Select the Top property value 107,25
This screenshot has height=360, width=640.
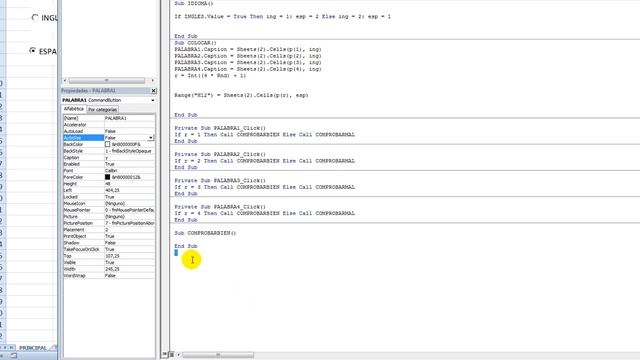click(x=130, y=256)
